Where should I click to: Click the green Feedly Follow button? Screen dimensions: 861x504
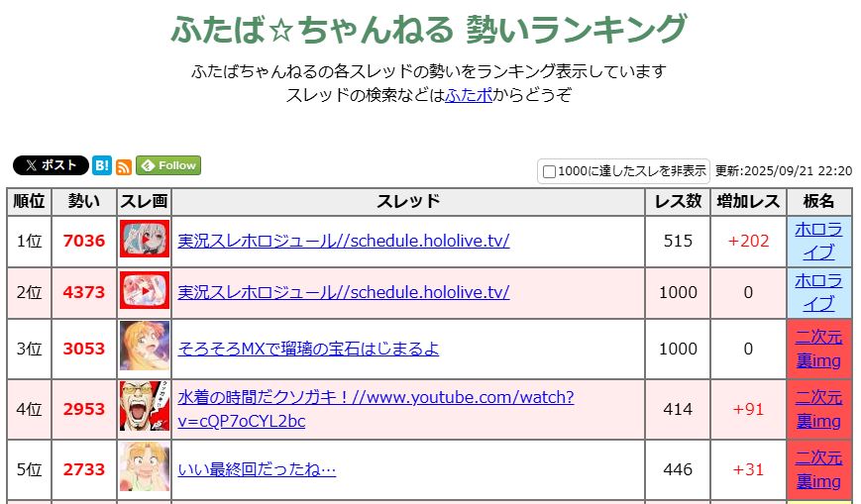tap(168, 165)
